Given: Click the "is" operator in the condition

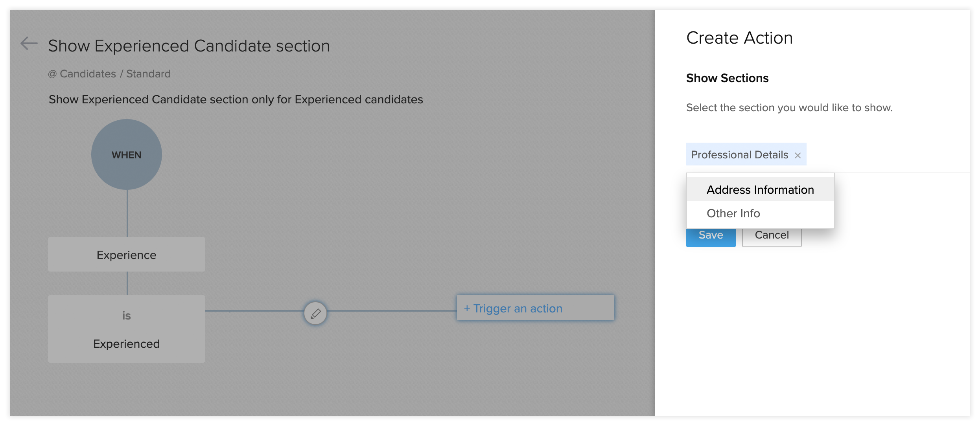Looking at the screenshot, I should click(127, 316).
